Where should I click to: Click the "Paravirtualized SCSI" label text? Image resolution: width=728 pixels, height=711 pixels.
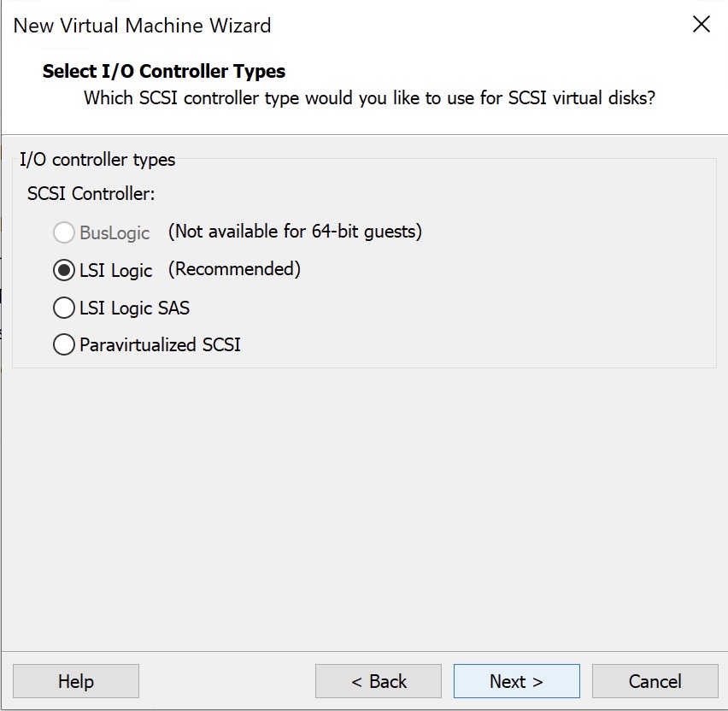(160, 345)
